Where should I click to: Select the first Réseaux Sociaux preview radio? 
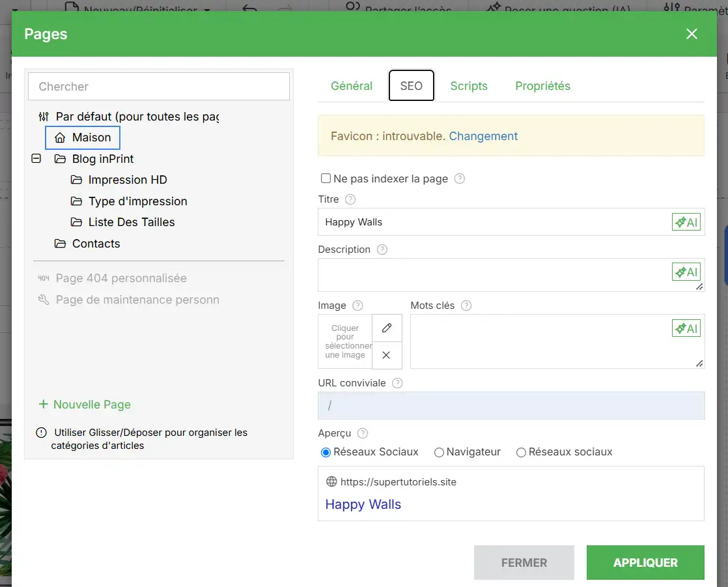pos(326,452)
